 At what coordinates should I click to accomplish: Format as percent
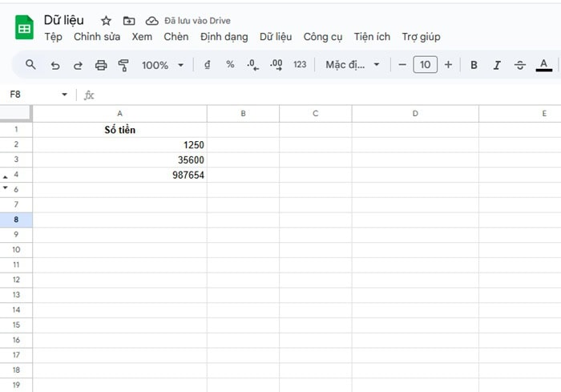coord(230,65)
